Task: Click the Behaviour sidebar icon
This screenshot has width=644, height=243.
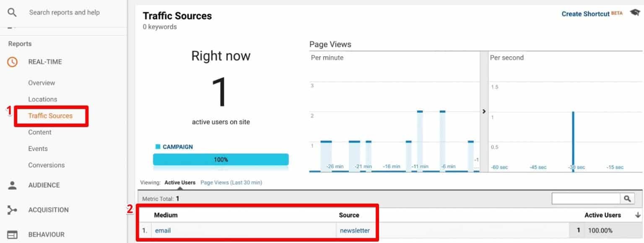Action: (x=12, y=234)
